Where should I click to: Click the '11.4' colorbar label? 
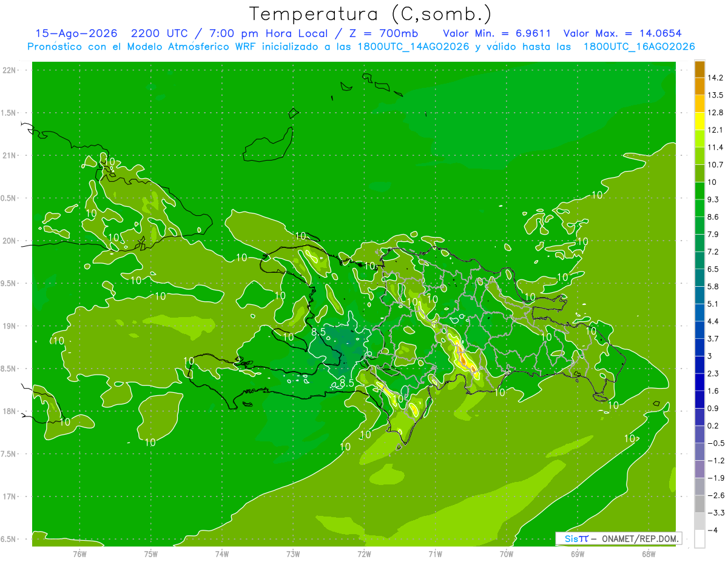(x=715, y=147)
